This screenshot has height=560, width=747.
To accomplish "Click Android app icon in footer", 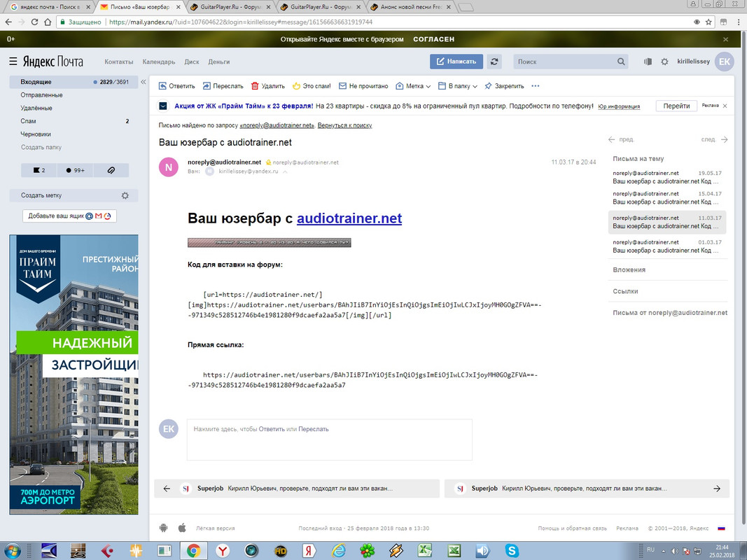I will click(x=163, y=528).
